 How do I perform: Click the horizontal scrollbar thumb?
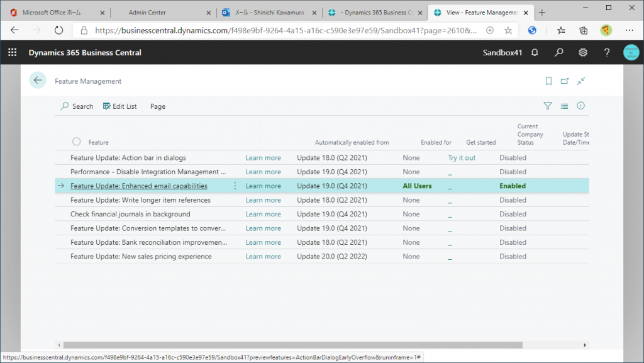[x=293, y=345]
